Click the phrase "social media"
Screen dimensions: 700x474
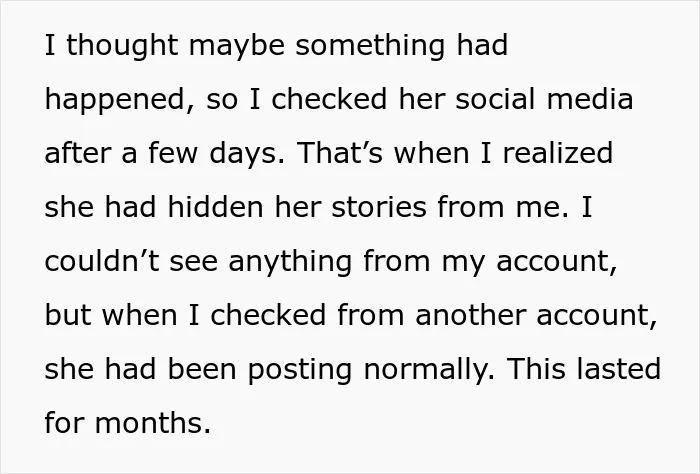[x=544, y=99]
